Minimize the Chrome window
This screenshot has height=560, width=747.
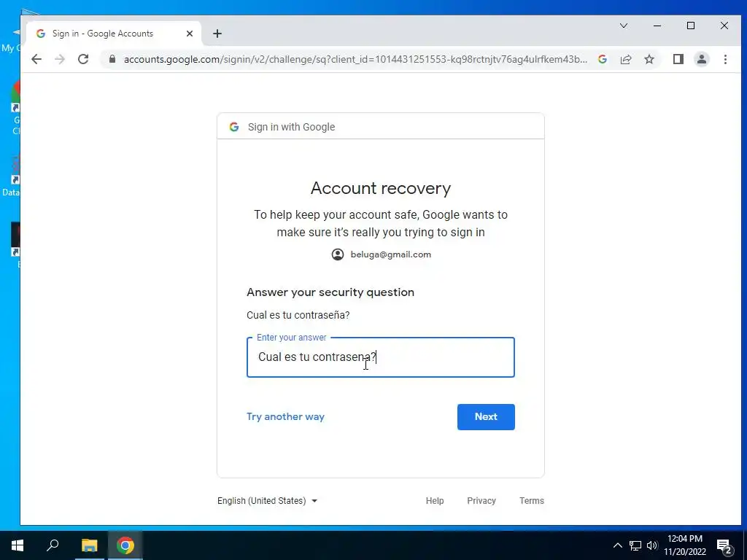click(x=657, y=26)
